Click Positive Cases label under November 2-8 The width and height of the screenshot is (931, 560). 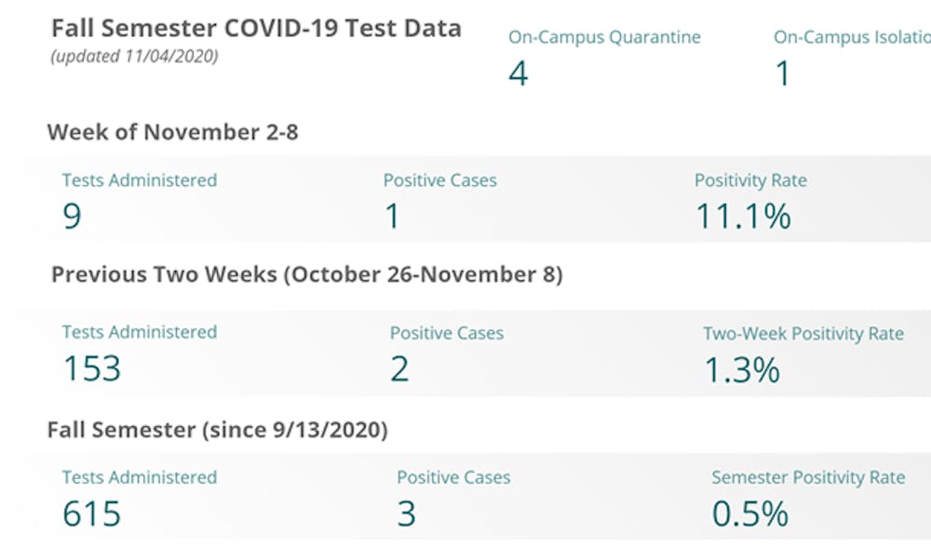click(x=439, y=180)
